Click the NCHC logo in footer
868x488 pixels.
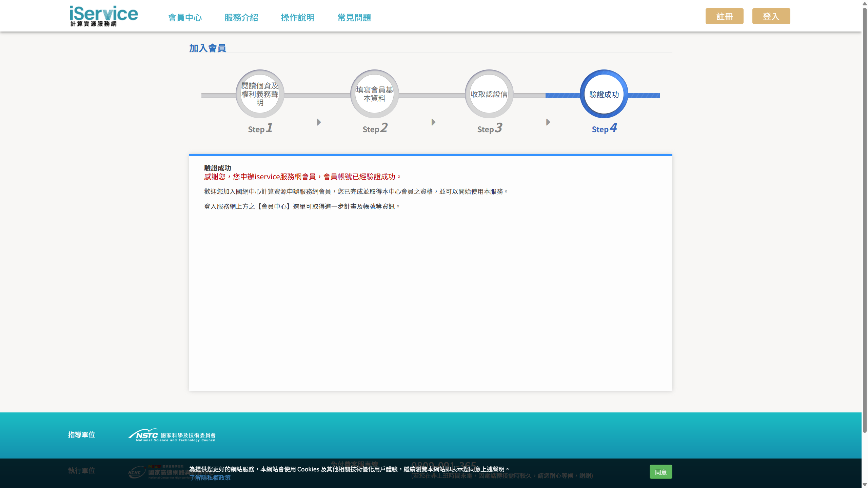tap(137, 472)
